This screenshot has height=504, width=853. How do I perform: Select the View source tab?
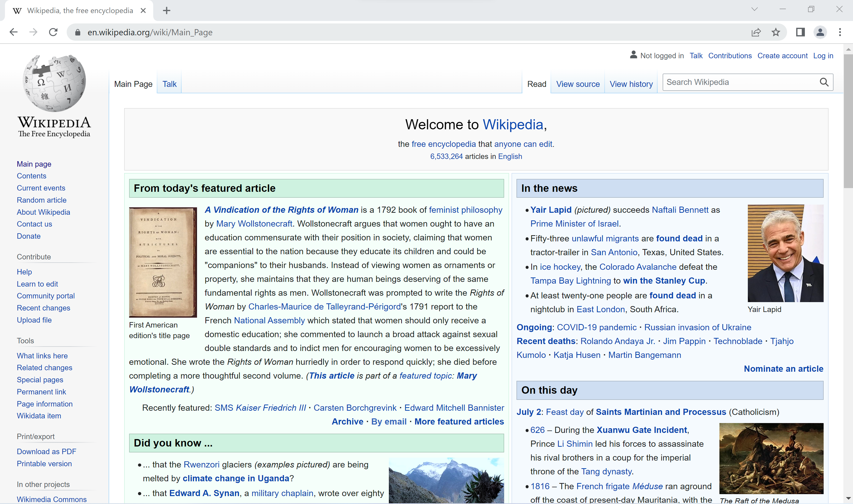pos(578,84)
